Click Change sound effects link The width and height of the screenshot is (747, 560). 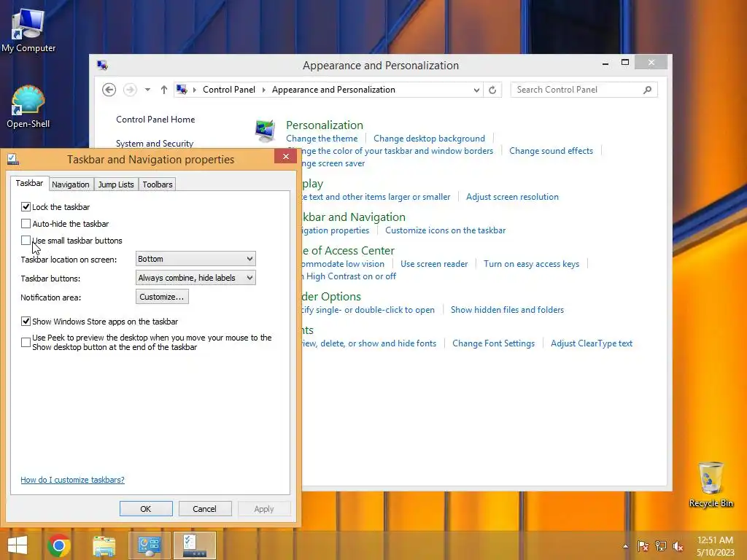click(x=551, y=150)
